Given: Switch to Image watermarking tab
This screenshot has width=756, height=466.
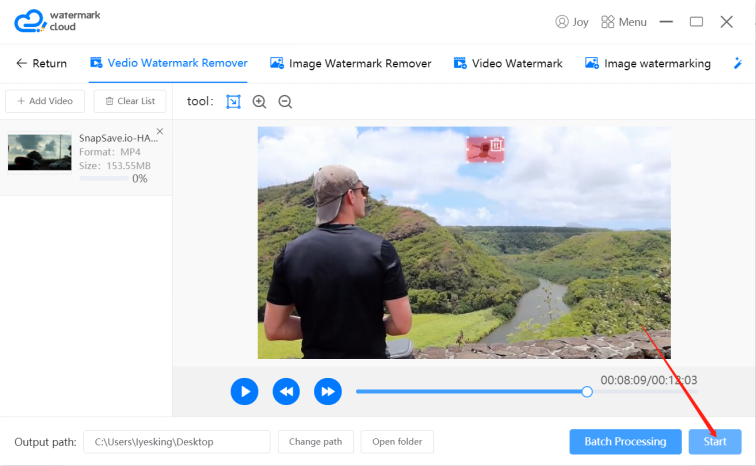Looking at the screenshot, I should coord(648,63).
